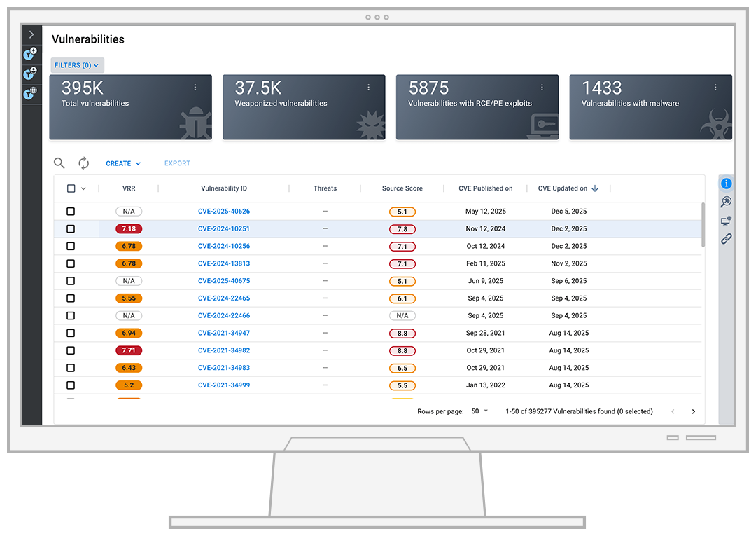The width and height of the screenshot is (756, 536).
Task: Open the Rows per page selector
Action: (x=479, y=411)
